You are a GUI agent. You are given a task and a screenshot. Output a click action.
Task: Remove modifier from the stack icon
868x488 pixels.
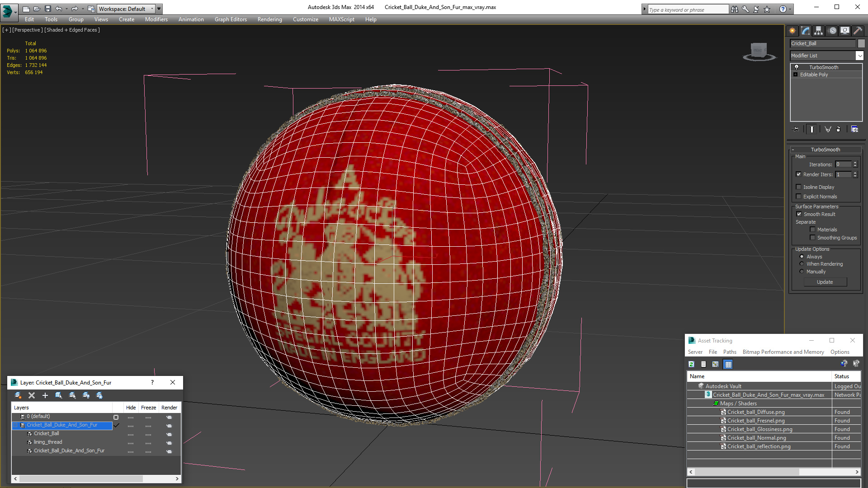(839, 129)
